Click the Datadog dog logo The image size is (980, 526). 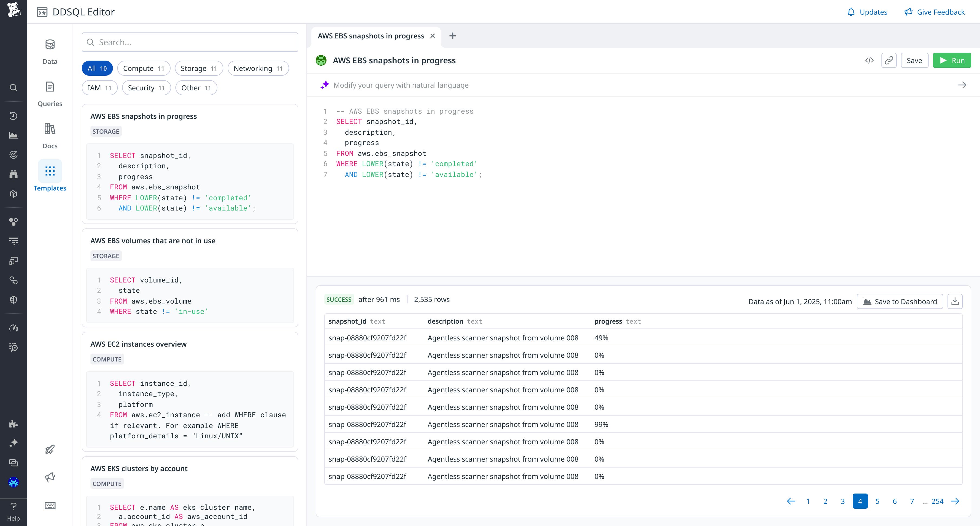click(x=14, y=11)
